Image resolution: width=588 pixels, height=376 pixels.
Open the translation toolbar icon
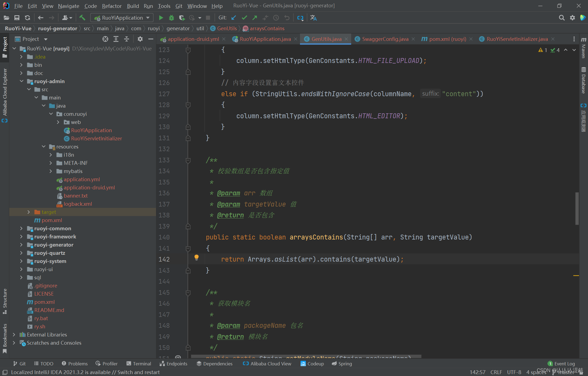(313, 18)
